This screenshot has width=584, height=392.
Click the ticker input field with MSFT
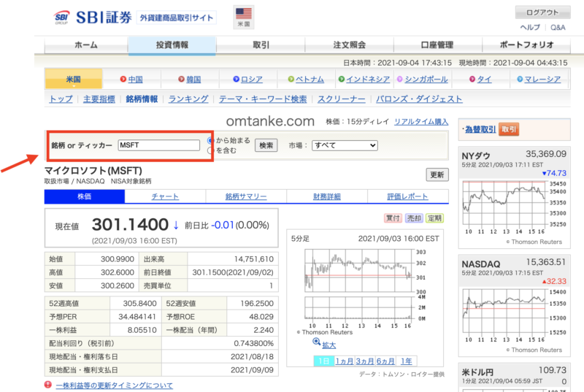(x=159, y=145)
